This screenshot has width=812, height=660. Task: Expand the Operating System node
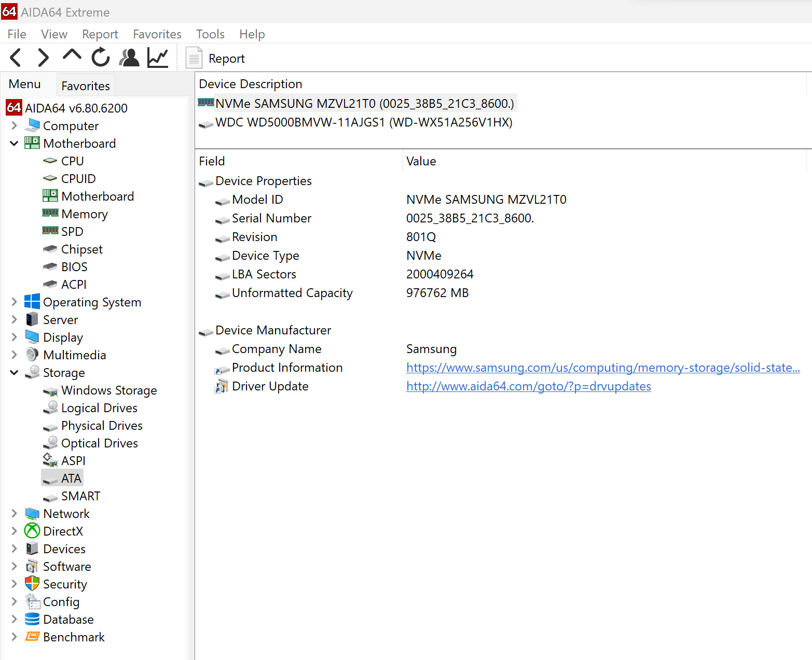point(14,302)
